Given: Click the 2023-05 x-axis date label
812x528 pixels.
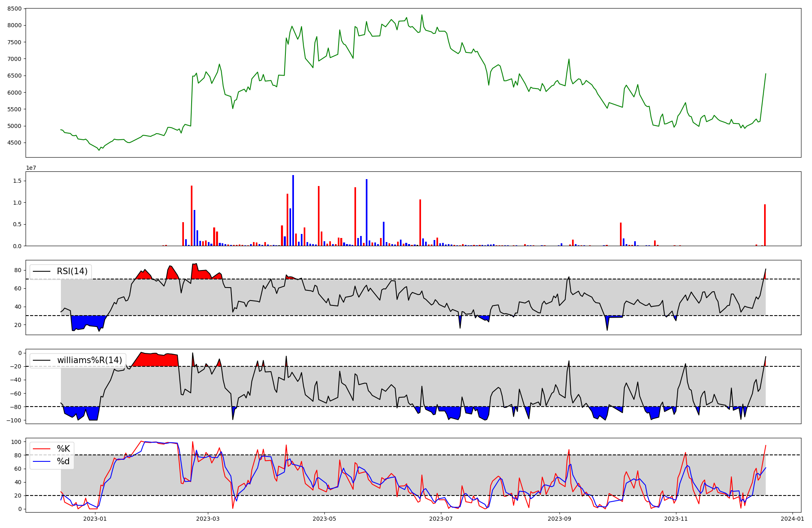Looking at the screenshot, I should pyautogui.click(x=324, y=519).
